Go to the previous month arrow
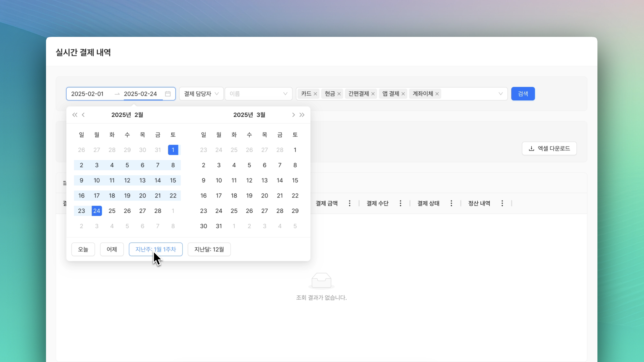The image size is (644, 362). click(x=83, y=115)
